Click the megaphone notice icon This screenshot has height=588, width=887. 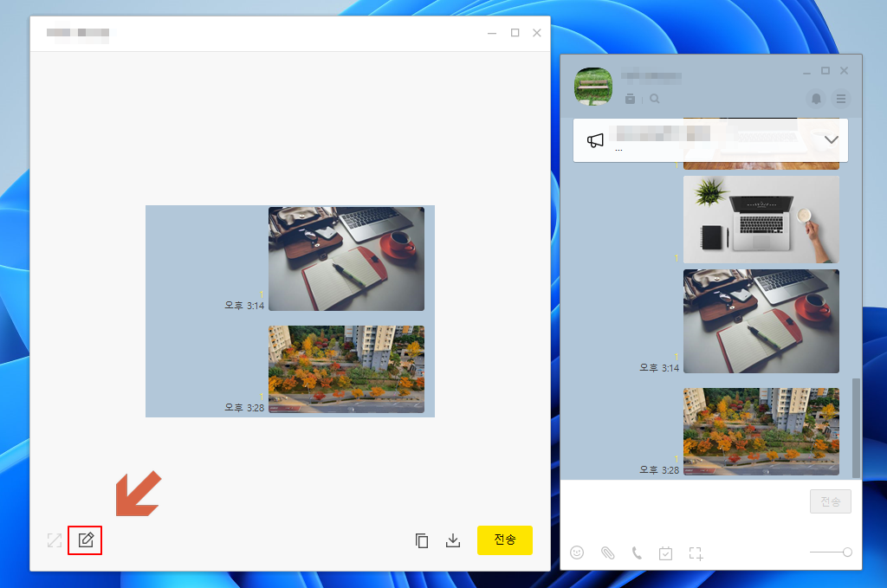pos(595,140)
